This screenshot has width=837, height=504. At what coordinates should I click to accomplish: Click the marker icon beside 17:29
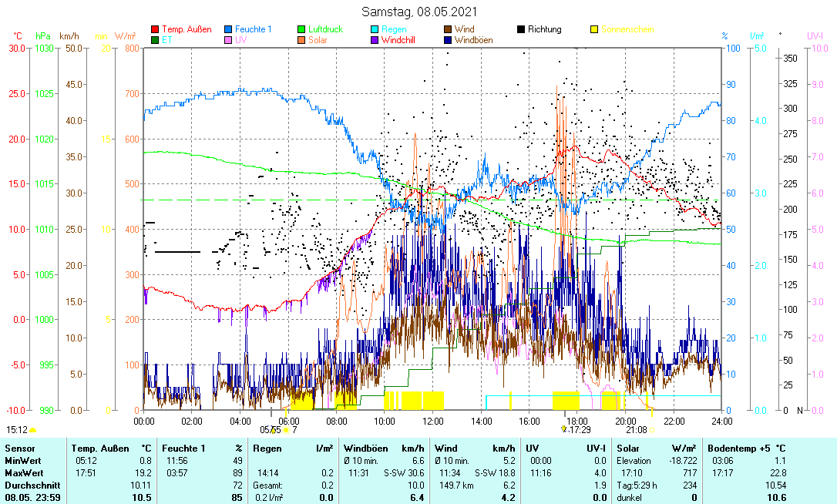click(563, 429)
